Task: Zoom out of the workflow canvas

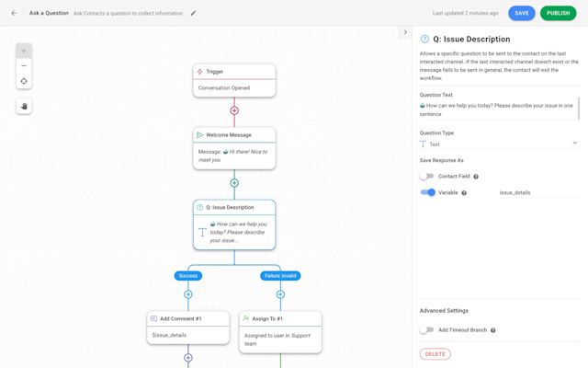Action: point(24,65)
